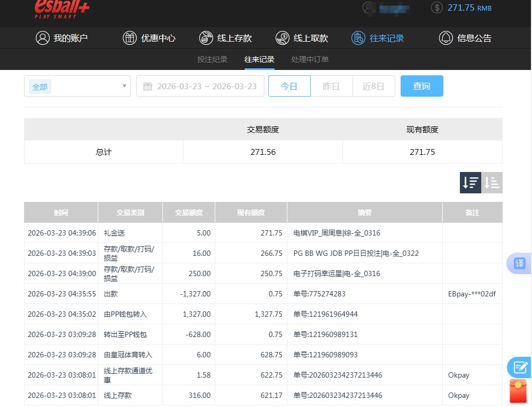Open the 线上存款 deposit icon
Screen dimensions: 532x407
click(206, 38)
